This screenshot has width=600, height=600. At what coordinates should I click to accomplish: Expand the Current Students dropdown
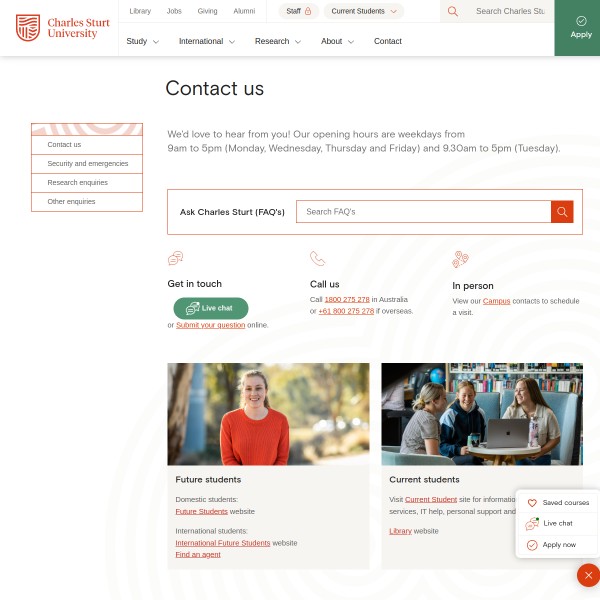[364, 11]
